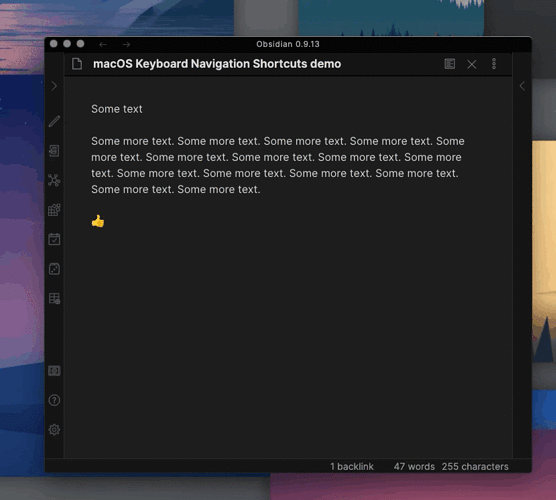Click the document icon beside the note title
556x500 pixels.
[x=77, y=64]
